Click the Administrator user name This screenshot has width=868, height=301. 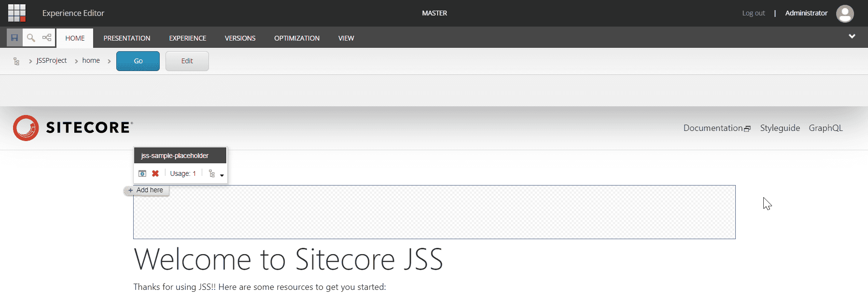806,13
